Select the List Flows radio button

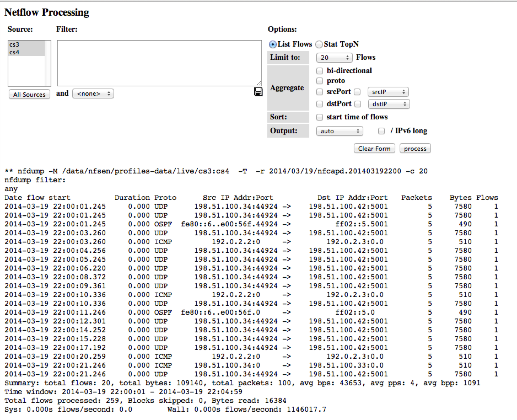273,44
